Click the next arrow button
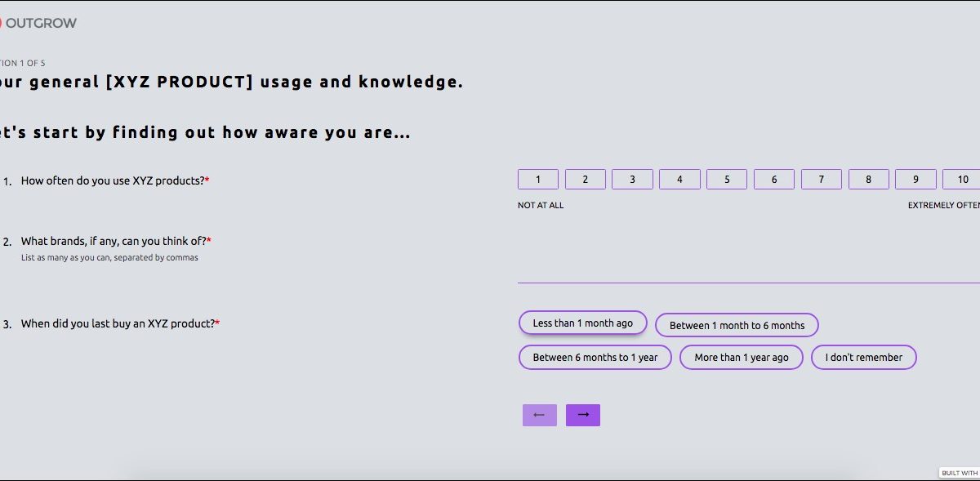The image size is (980, 481). click(583, 415)
